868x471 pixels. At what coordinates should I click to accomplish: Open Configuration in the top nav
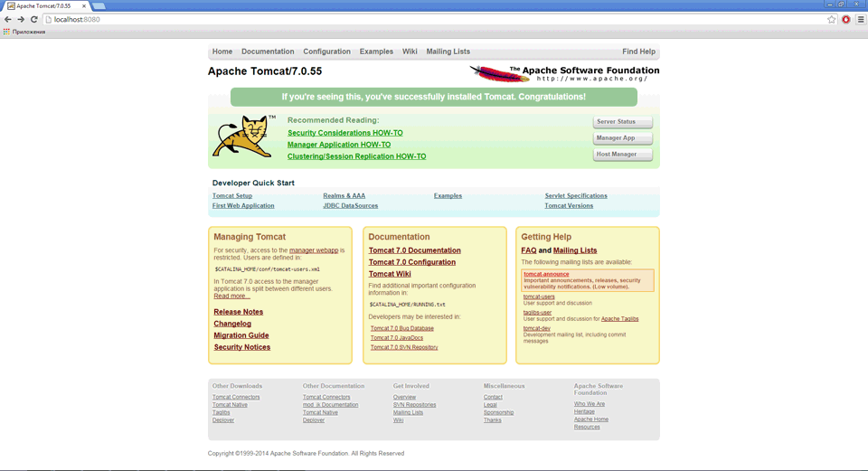point(326,52)
